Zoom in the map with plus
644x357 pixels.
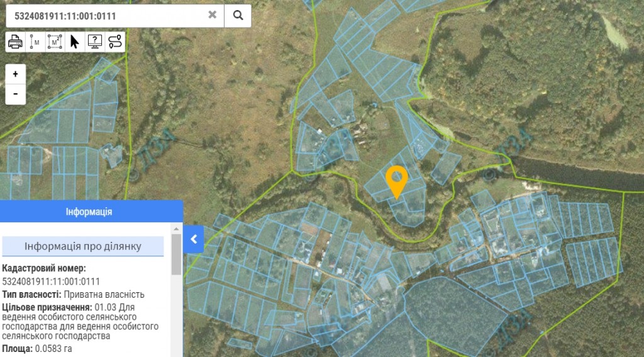coord(16,74)
